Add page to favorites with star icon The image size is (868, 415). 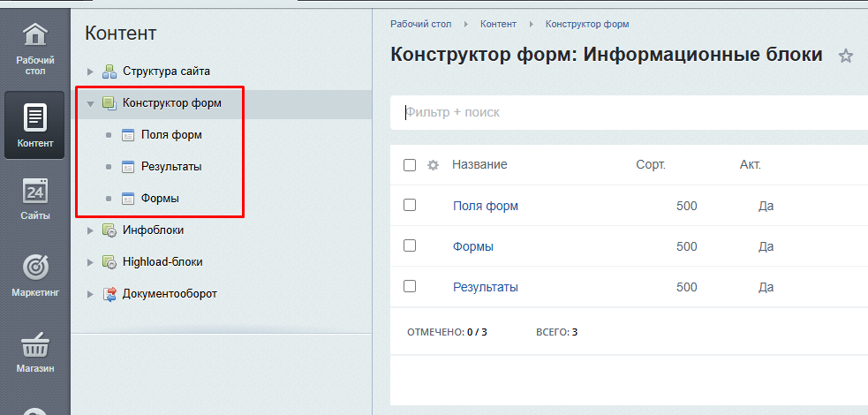pos(845,57)
